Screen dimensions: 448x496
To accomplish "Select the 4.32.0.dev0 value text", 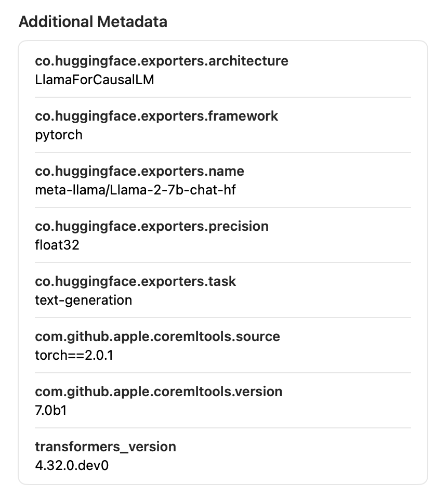I will coord(72,465).
